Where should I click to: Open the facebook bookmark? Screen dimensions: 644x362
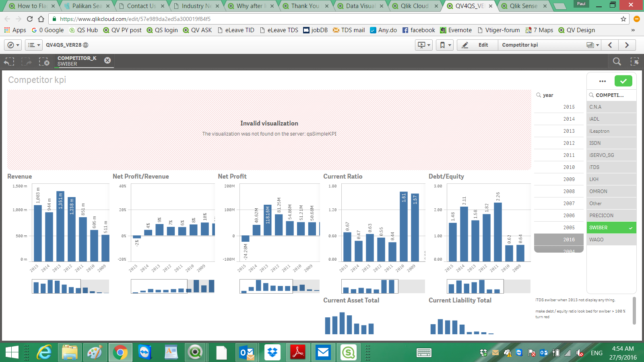pyautogui.click(x=419, y=30)
